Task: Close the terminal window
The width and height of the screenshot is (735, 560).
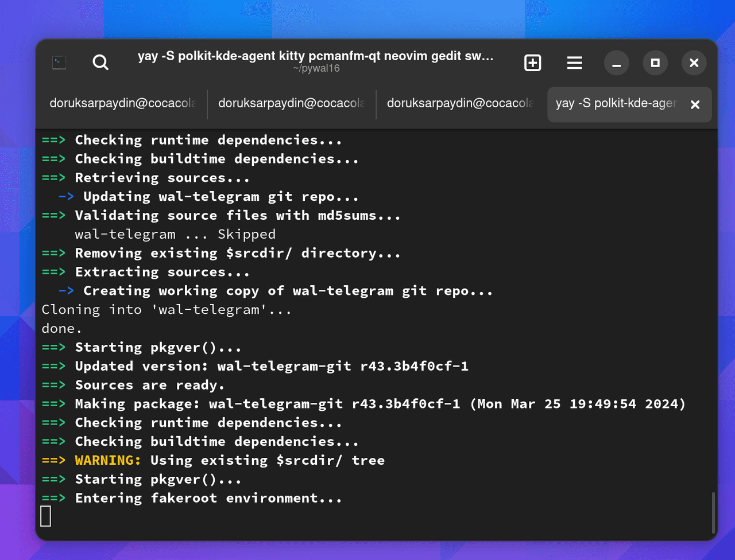Action: (694, 63)
